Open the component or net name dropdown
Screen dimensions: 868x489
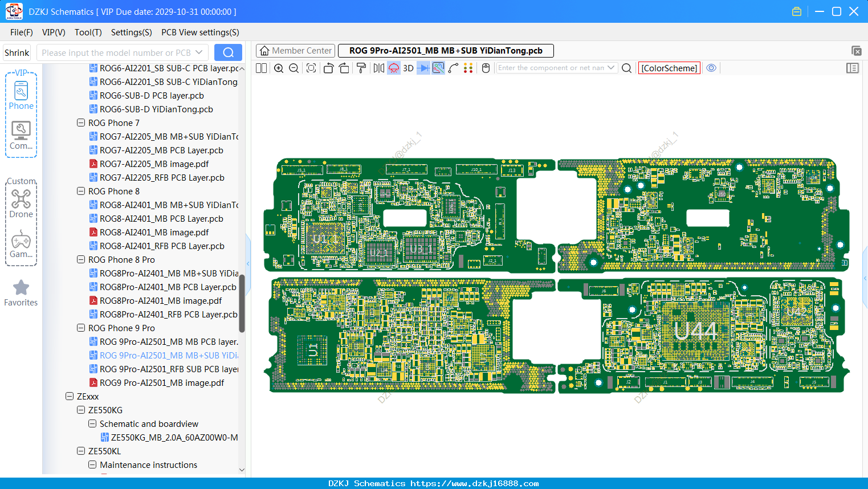(x=611, y=68)
